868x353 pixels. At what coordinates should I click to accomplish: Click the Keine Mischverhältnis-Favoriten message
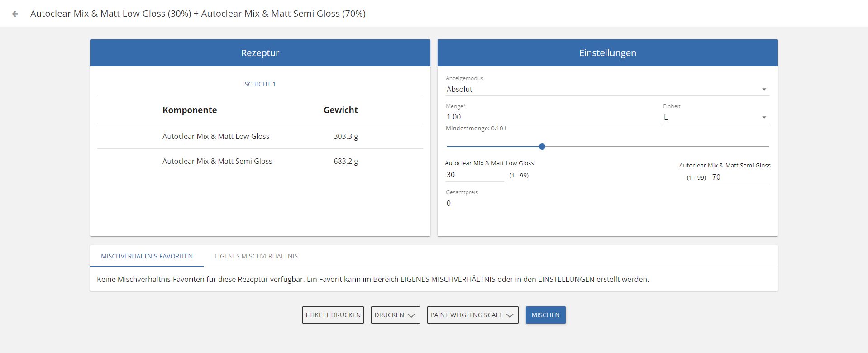pyautogui.click(x=373, y=279)
